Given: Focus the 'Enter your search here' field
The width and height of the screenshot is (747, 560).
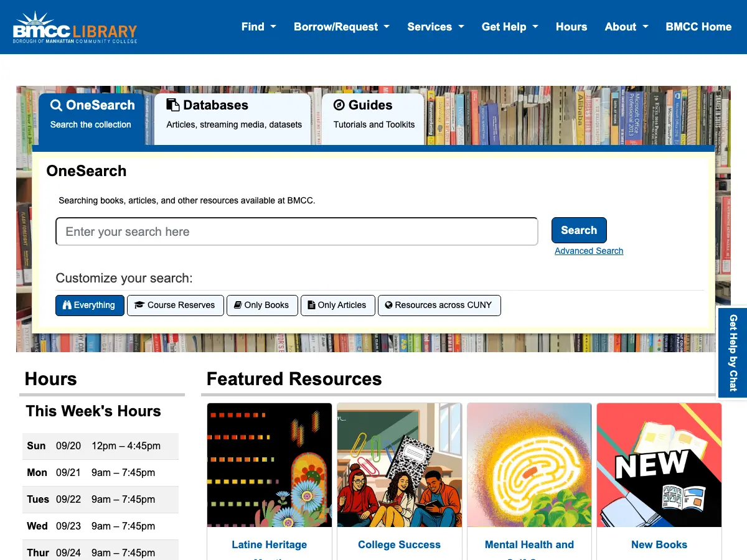Looking at the screenshot, I should [x=297, y=231].
